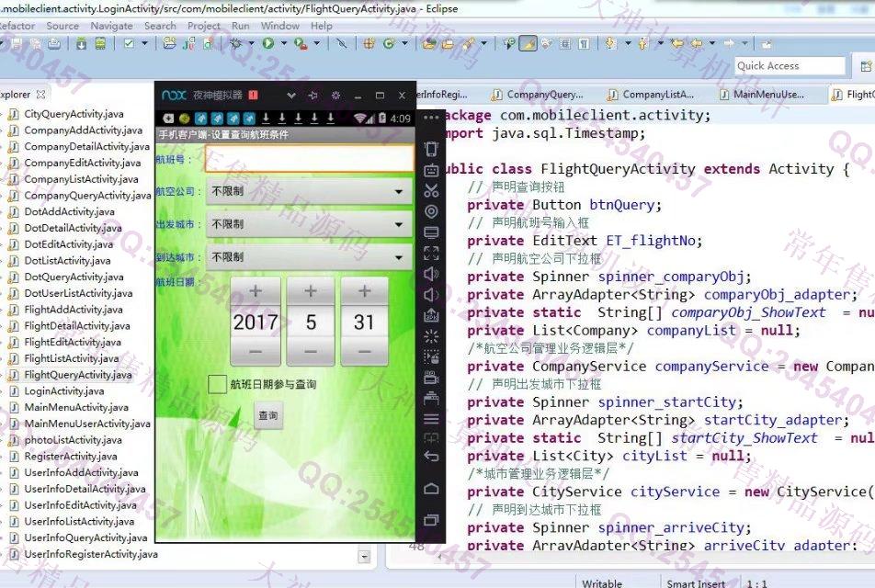The height and width of the screenshot is (588, 875).
Task: Expand the Run button dropdown arrow
Action: 283,43
